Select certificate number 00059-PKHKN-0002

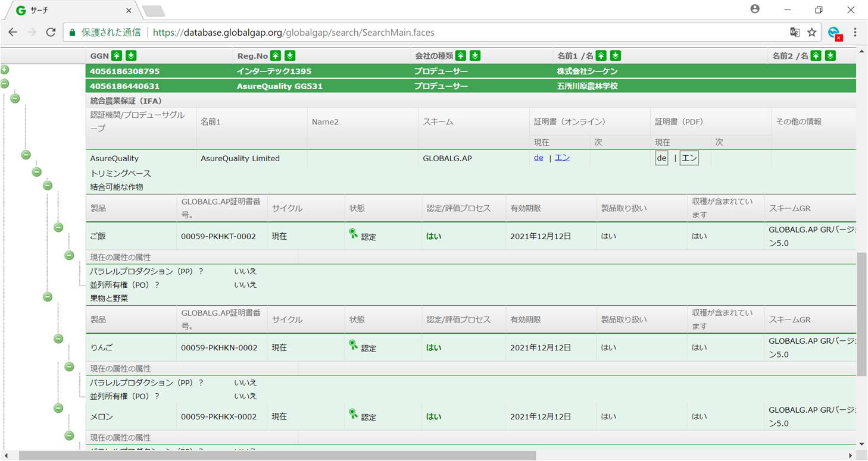(218, 347)
